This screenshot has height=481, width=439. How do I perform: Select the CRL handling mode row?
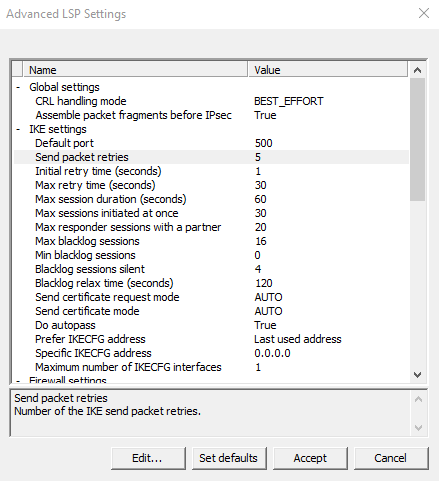click(x=211, y=101)
